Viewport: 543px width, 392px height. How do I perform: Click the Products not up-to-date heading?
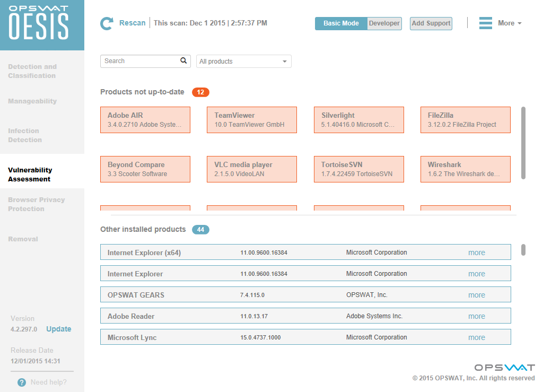coord(142,92)
